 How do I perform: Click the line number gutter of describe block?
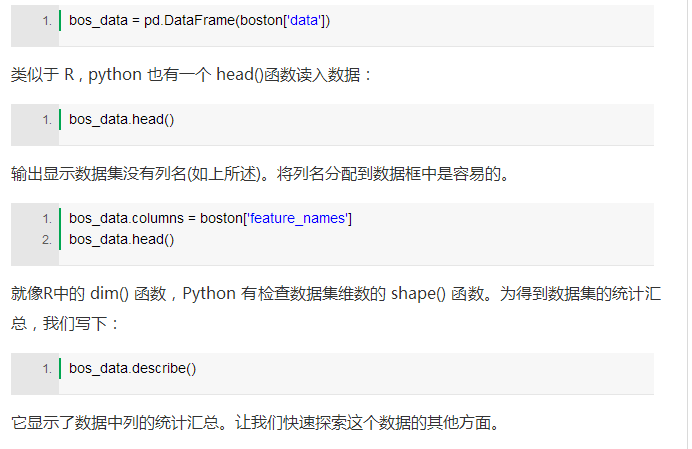(35, 374)
